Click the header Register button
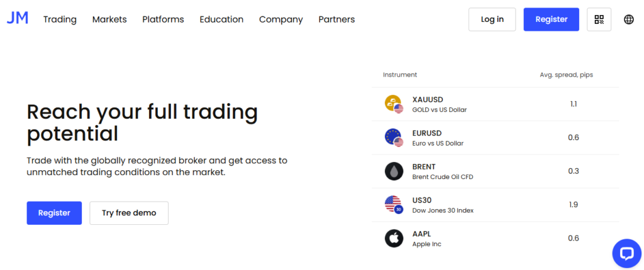The width and height of the screenshot is (644, 270). tap(552, 19)
